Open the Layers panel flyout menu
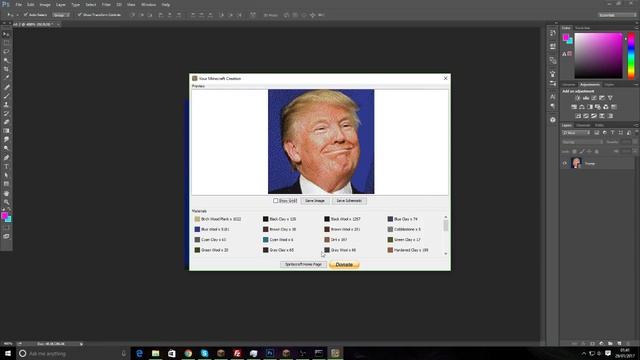 coord(636,125)
